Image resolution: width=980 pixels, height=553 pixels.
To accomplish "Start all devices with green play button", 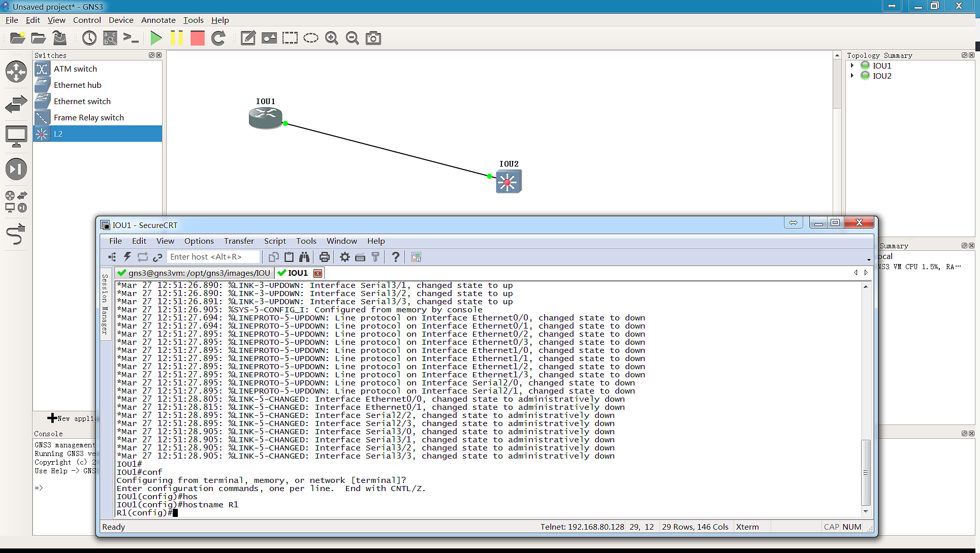I will pyautogui.click(x=156, y=38).
